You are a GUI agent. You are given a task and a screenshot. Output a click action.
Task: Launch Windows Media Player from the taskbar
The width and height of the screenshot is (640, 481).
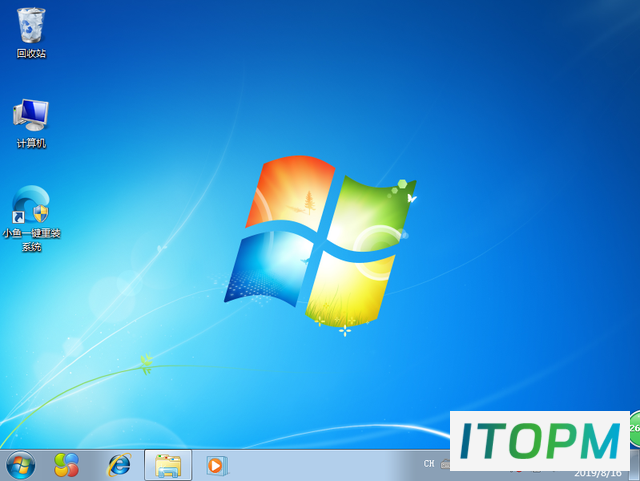216,465
